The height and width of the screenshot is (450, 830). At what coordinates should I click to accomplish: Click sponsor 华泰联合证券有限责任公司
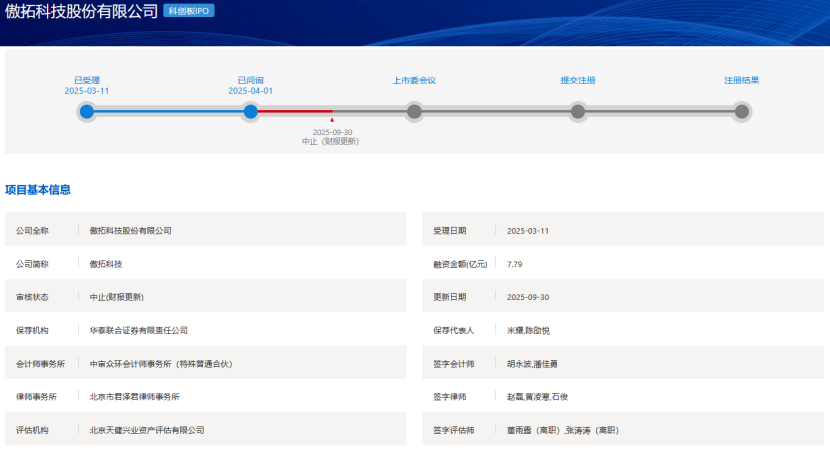(x=138, y=330)
